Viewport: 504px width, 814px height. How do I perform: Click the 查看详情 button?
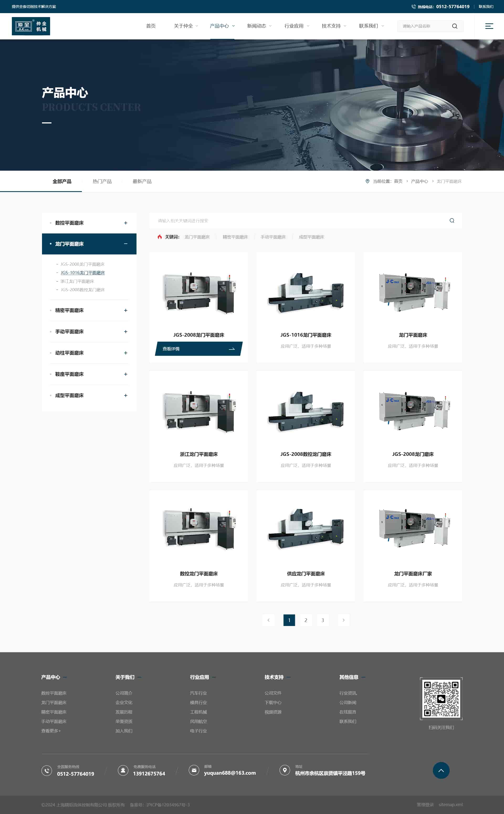(199, 349)
